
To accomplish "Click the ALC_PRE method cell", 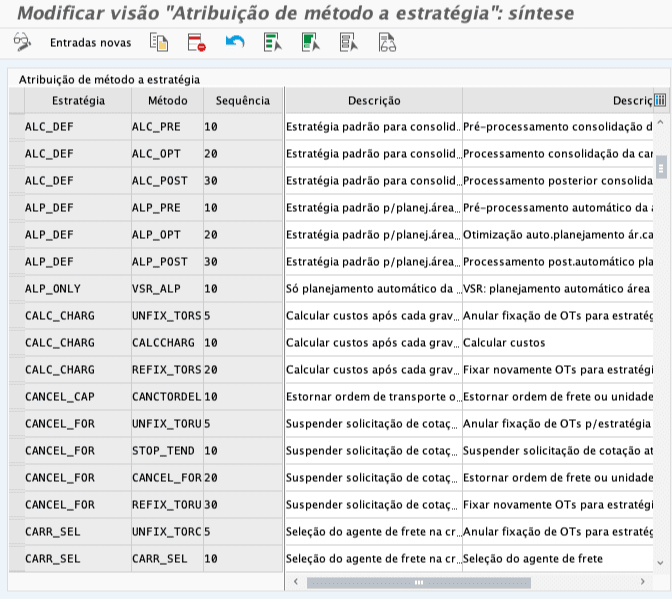I will [x=168, y=127].
